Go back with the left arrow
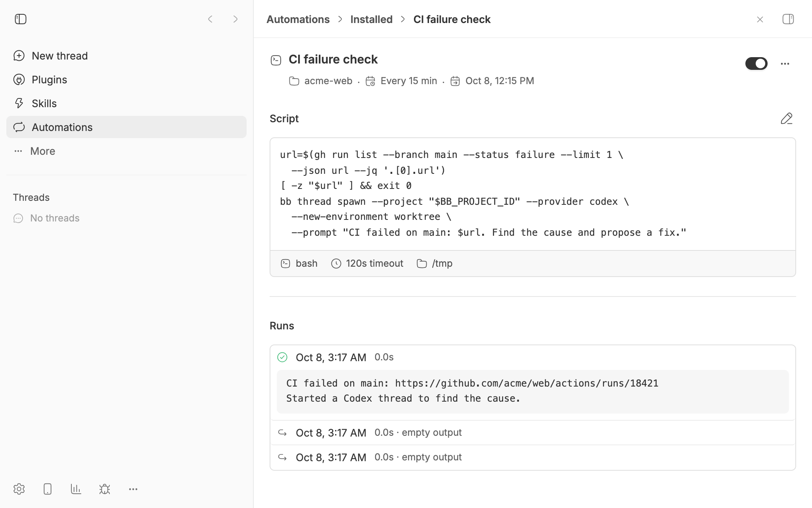 pos(210,19)
